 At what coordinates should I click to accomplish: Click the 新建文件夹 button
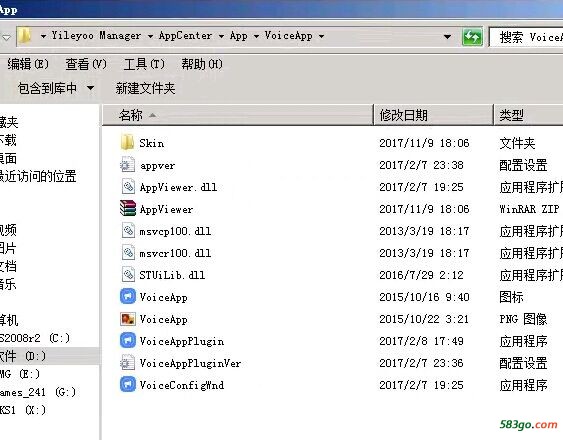pyautogui.click(x=145, y=88)
